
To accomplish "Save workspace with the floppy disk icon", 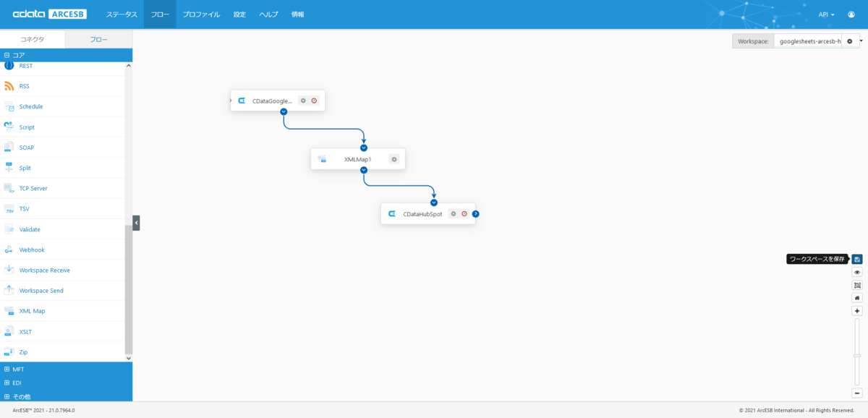I will 857,259.
